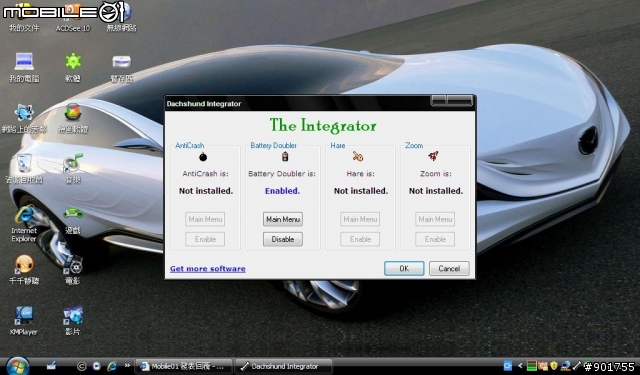Click the green battery meter tray icon

click(531, 366)
